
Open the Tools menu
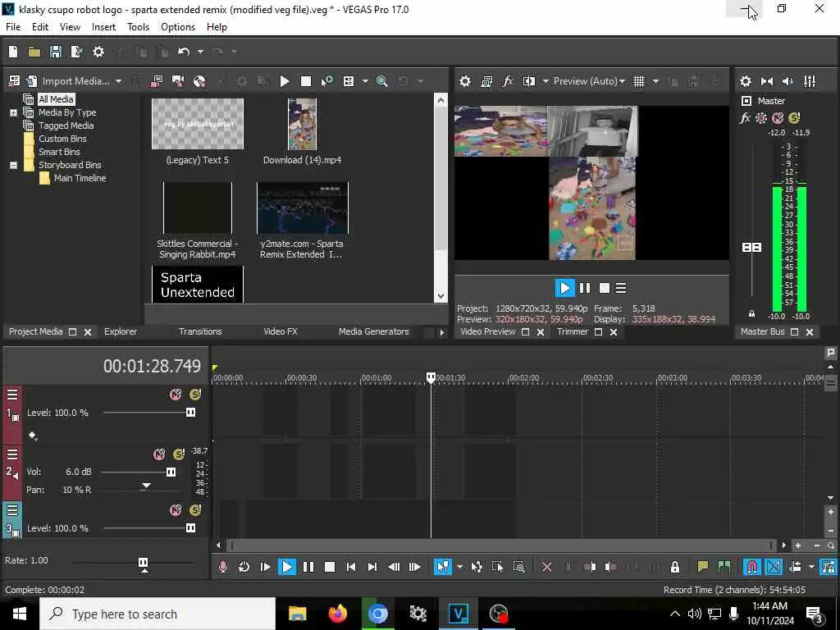tap(138, 27)
